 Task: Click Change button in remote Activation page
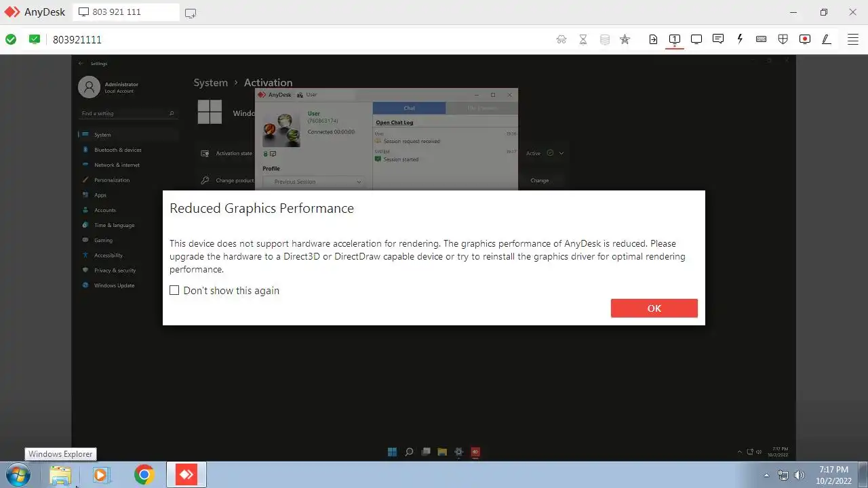point(540,180)
